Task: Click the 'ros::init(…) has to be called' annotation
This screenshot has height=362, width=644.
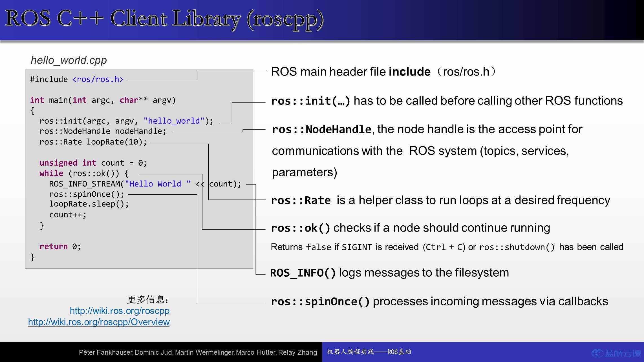Action: (447, 101)
